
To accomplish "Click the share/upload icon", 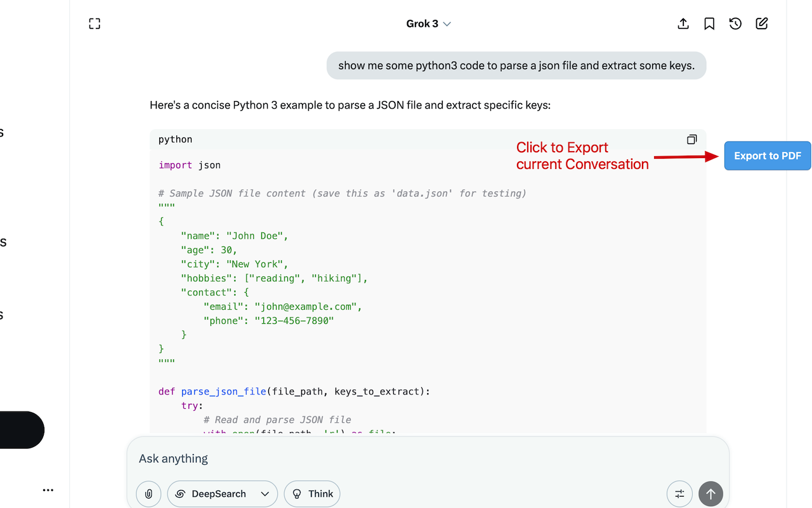I will [683, 23].
